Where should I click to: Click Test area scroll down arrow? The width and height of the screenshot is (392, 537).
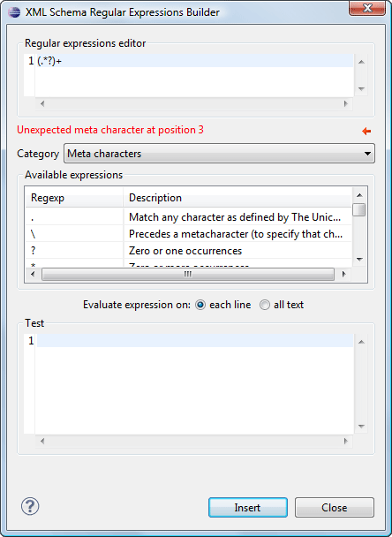(x=361, y=427)
